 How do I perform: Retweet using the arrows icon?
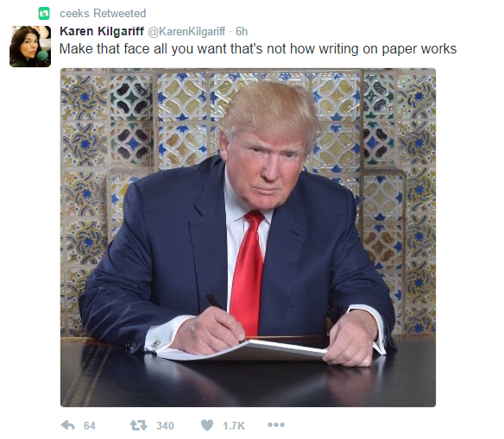(139, 425)
